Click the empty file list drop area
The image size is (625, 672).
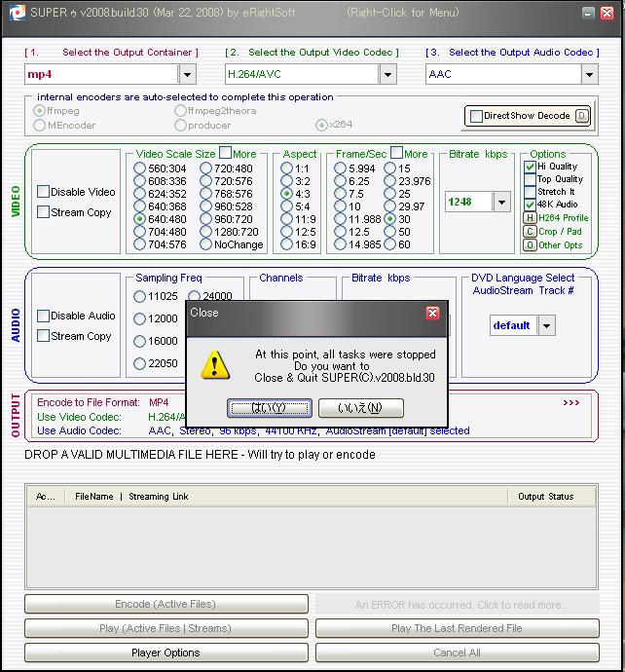312,547
